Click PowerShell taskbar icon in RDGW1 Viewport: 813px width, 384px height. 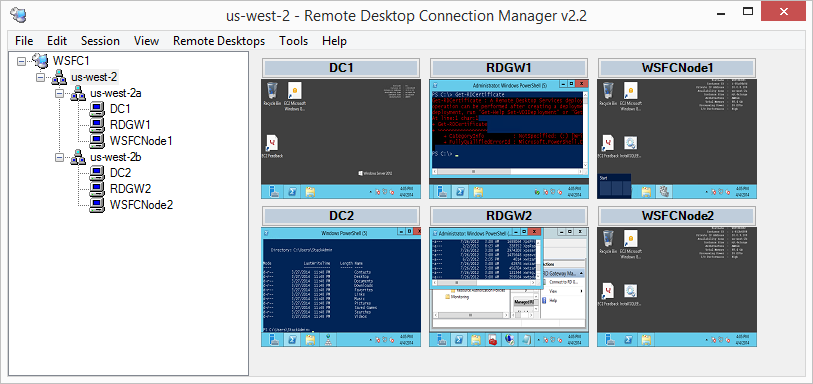pos(460,192)
